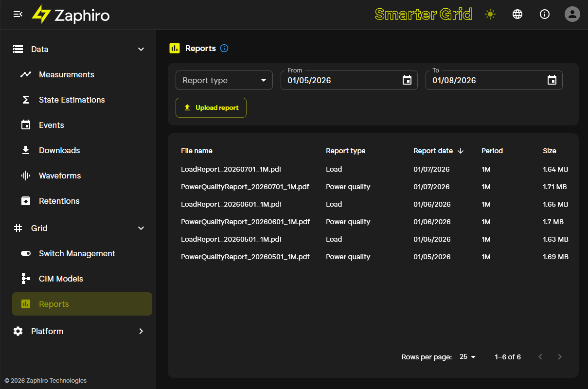The height and width of the screenshot is (389, 588).
Task: Open LoadReport_20260701_1M.pdf
Action: pyautogui.click(x=231, y=169)
